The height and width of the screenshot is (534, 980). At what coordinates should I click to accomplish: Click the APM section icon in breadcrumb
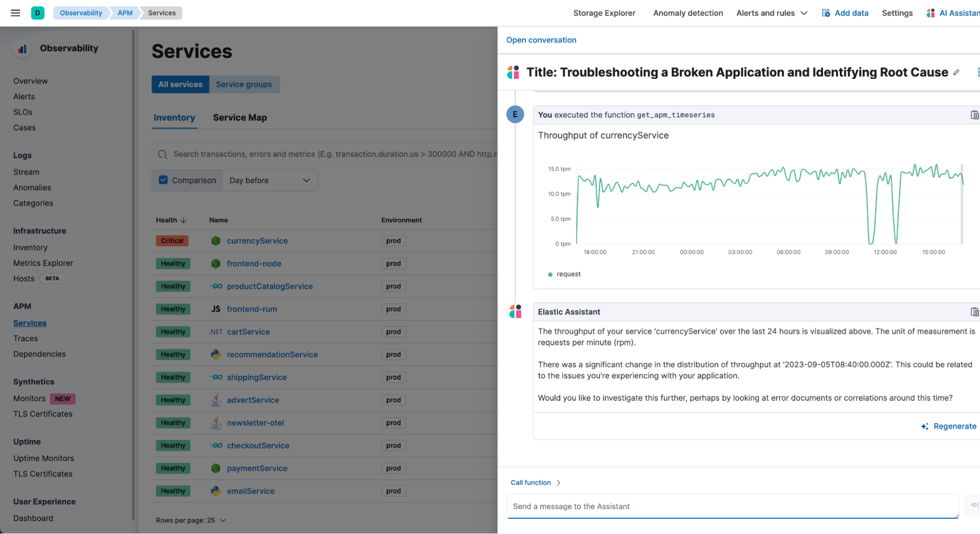pos(125,13)
